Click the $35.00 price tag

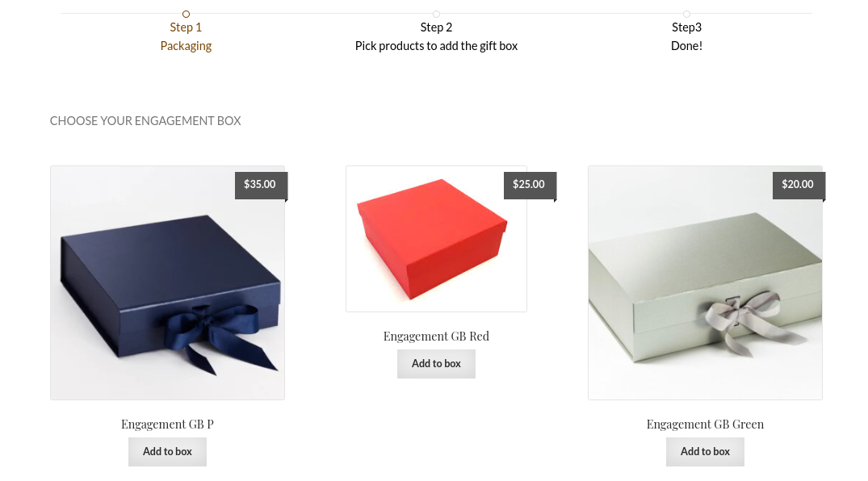click(x=259, y=185)
